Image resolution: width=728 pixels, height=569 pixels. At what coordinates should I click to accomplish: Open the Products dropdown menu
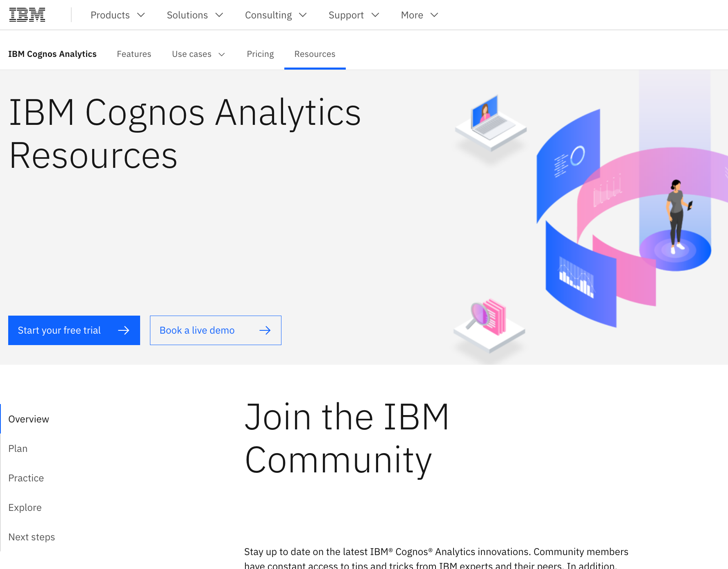pos(118,15)
